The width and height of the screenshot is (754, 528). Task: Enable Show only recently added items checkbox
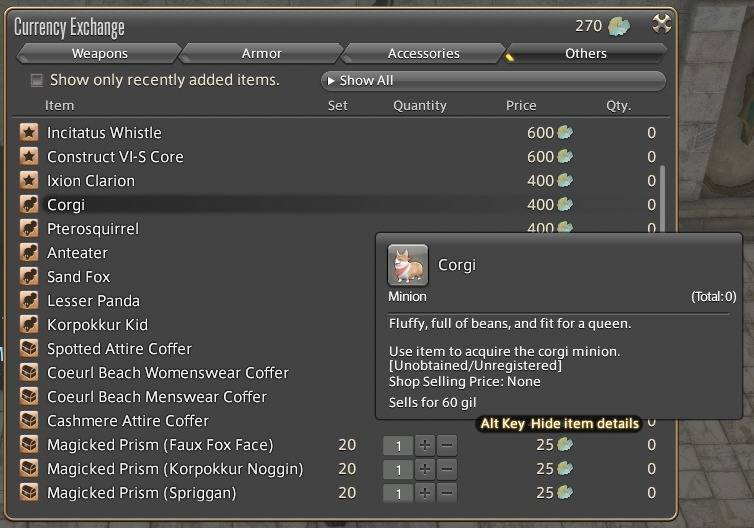37,80
